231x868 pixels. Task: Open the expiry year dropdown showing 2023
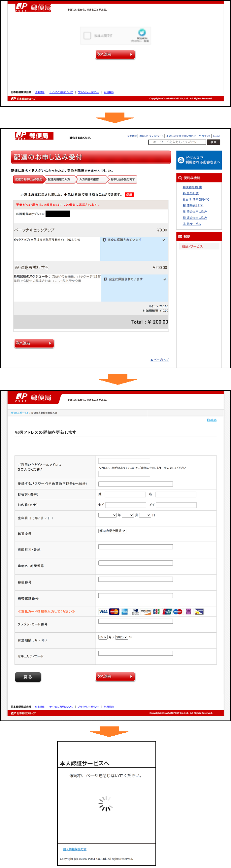121,637
